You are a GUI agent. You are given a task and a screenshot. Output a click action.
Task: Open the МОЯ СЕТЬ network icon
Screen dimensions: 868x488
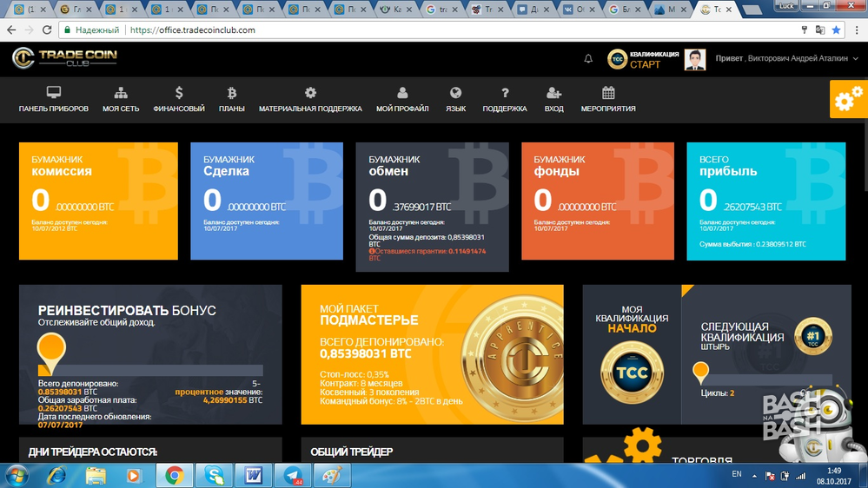point(121,92)
